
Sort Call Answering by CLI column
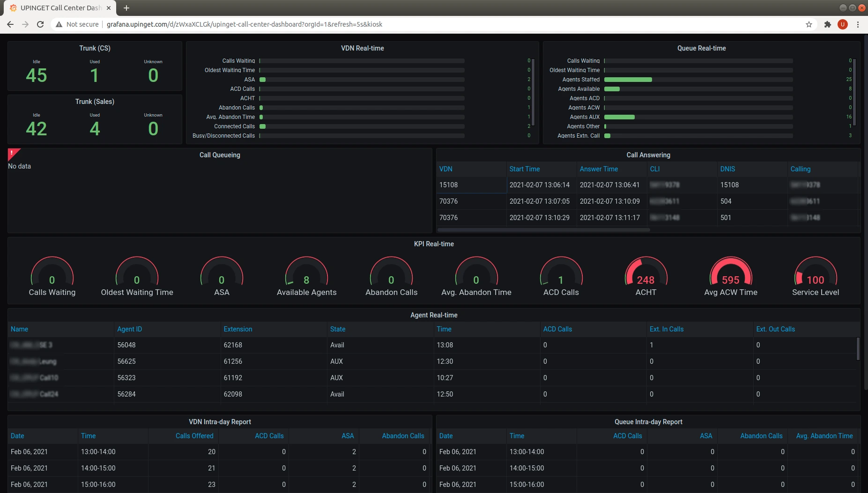click(x=655, y=169)
